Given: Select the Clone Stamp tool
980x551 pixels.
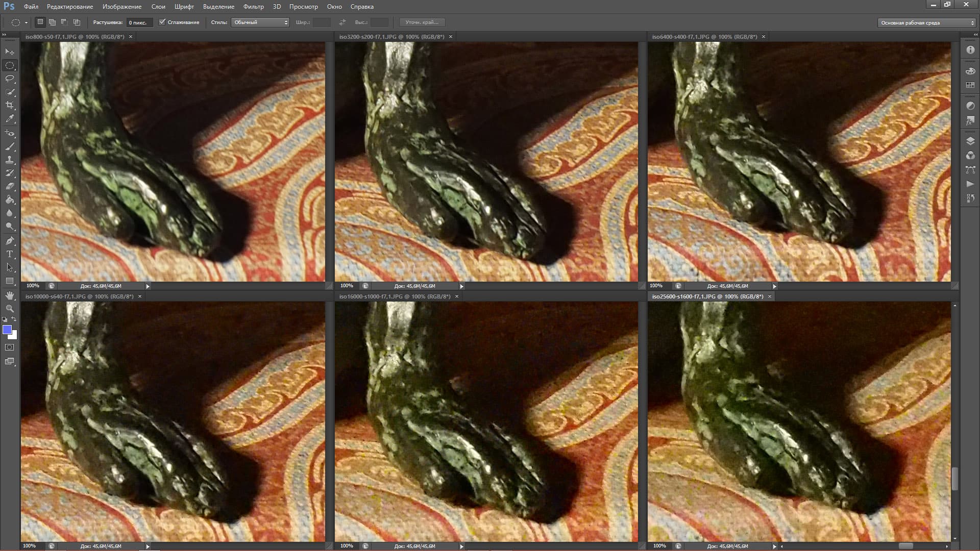Looking at the screenshot, I should [x=10, y=160].
